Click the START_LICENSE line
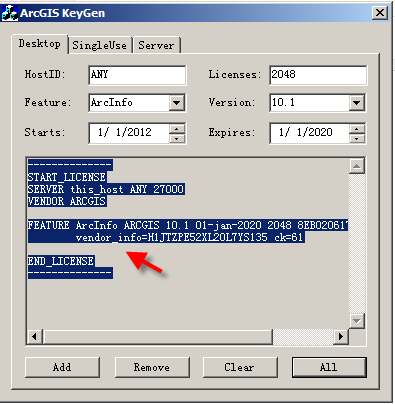 click(67, 177)
